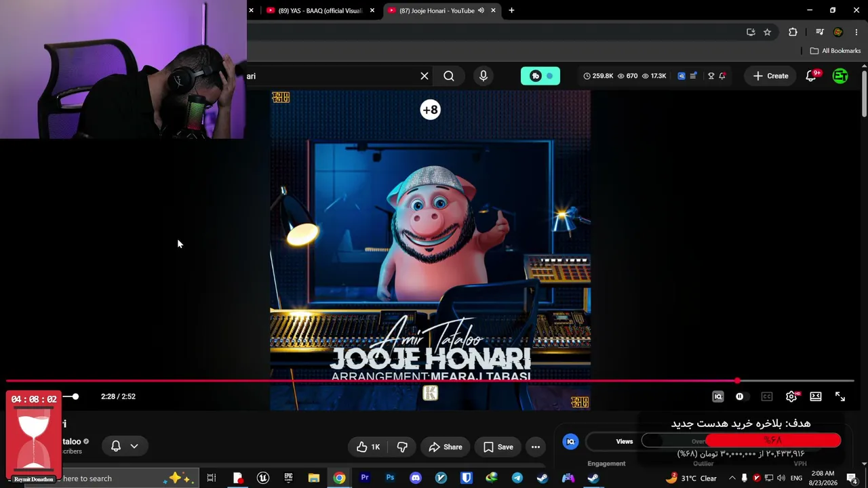Image resolution: width=868 pixels, height=488 pixels.
Task: Toggle channel notification bell
Action: click(x=116, y=446)
